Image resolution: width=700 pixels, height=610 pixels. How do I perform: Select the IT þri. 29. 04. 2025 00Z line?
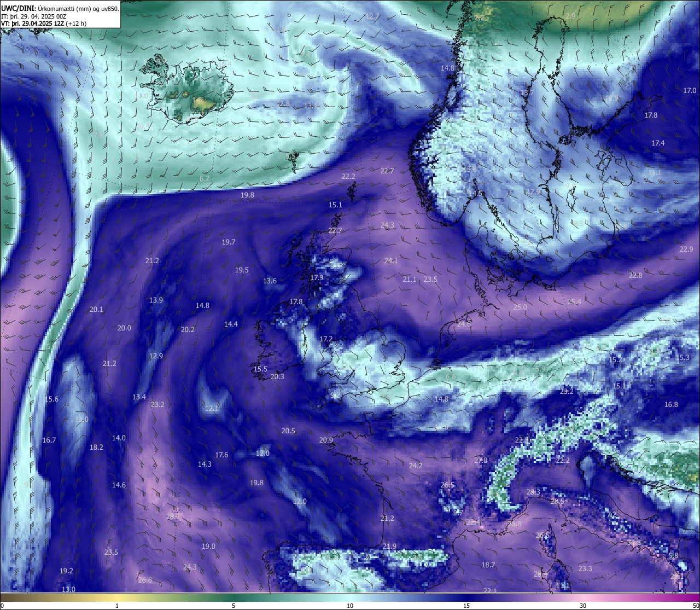pos(34,16)
